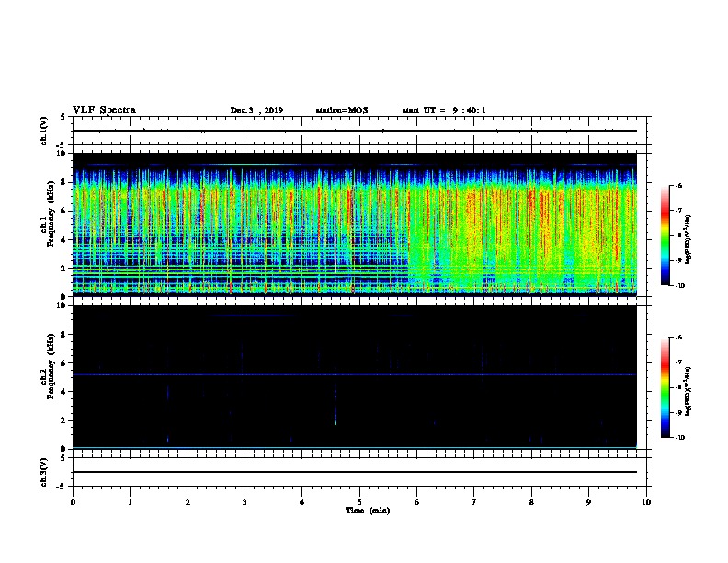
Task: Click the "ch.3(V)" waveform axis label
Action: tap(43, 472)
